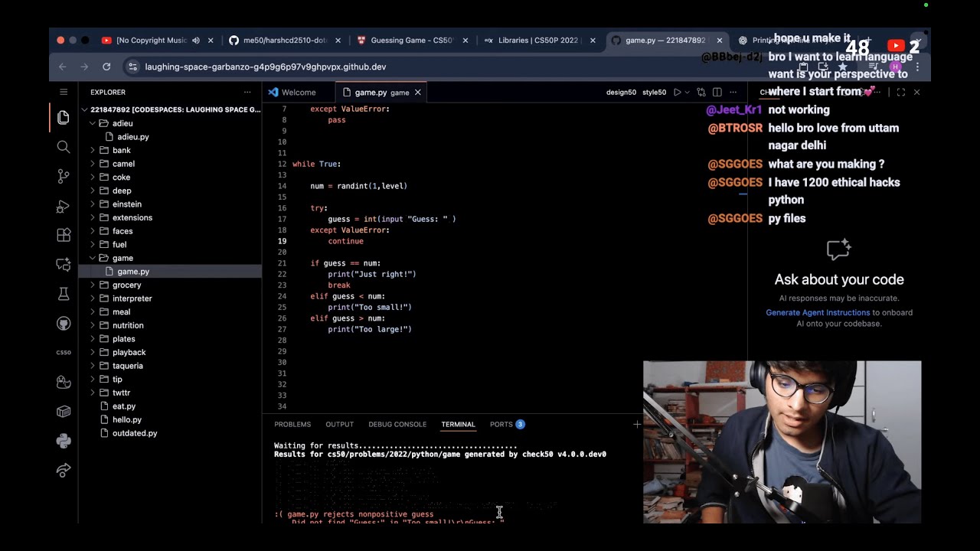
Task: Collapse the 221847892 workspace root
Action: pos(84,109)
